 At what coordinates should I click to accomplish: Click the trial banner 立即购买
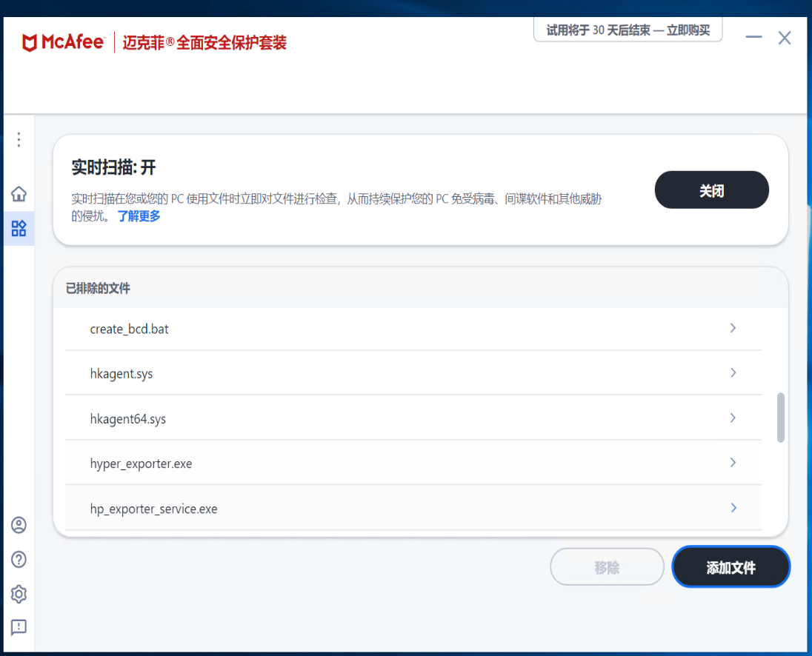[x=688, y=30]
